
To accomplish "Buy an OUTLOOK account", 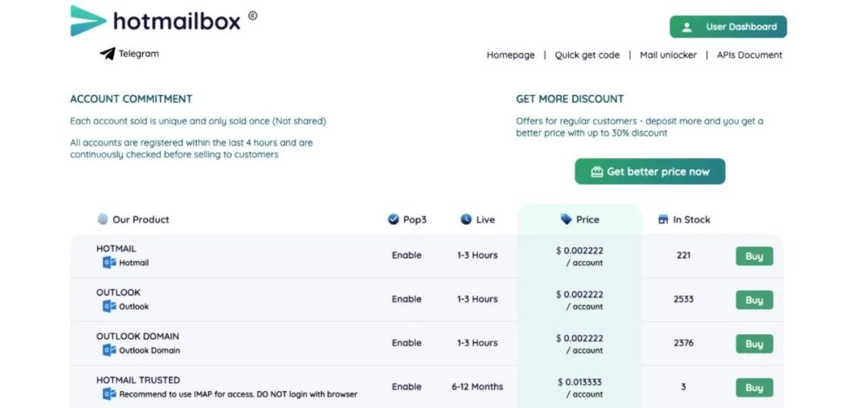I will [754, 300].
